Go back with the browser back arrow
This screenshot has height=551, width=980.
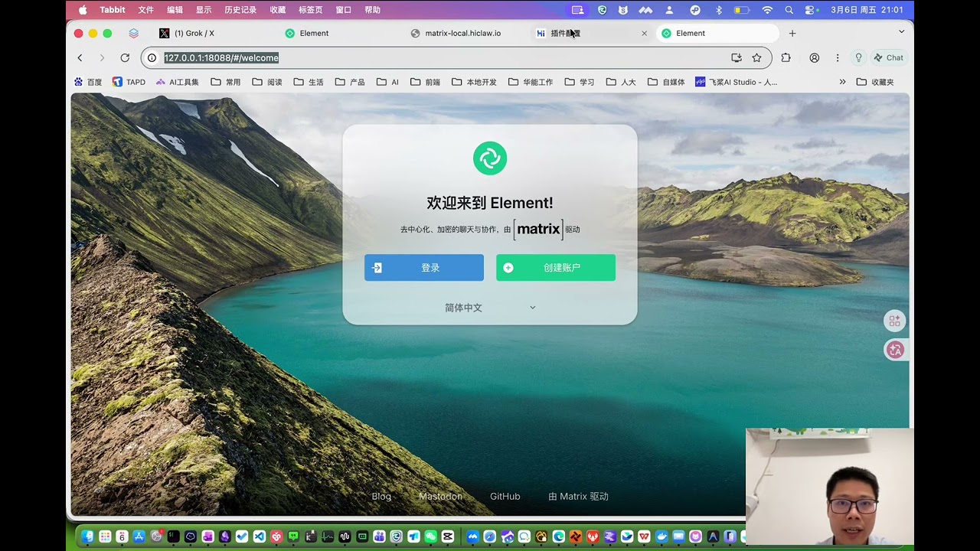point(80,57)
